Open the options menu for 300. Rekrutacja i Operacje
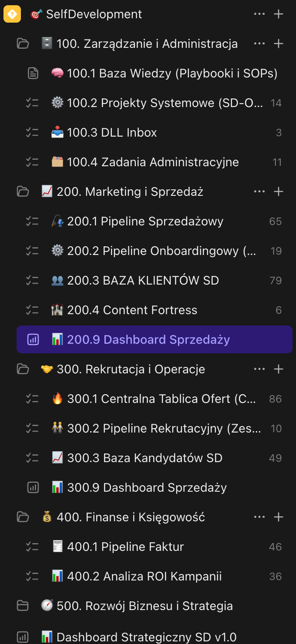This screenshot has height=644, width=296. (259, 369)
